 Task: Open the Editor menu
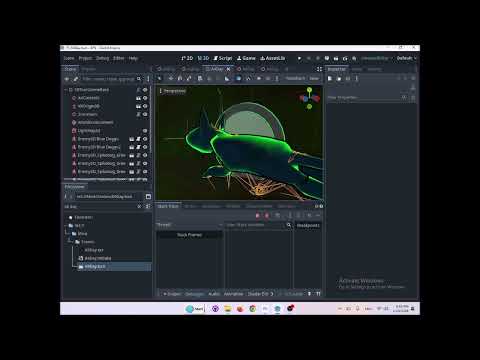tap(119, 58)
